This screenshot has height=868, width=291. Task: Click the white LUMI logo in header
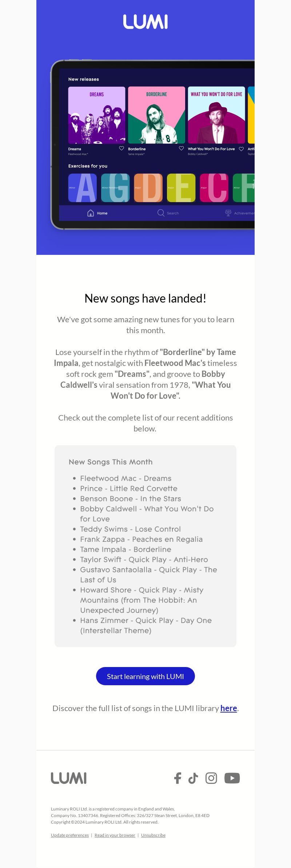coord(145,22)
